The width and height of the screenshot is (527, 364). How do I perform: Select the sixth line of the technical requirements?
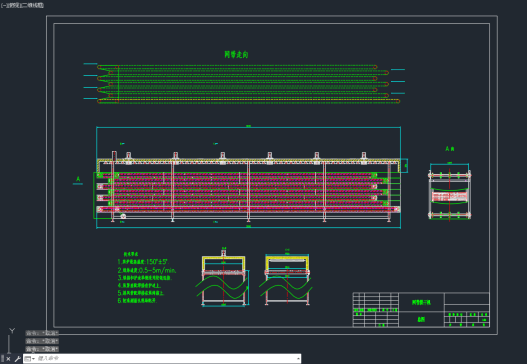137,300
